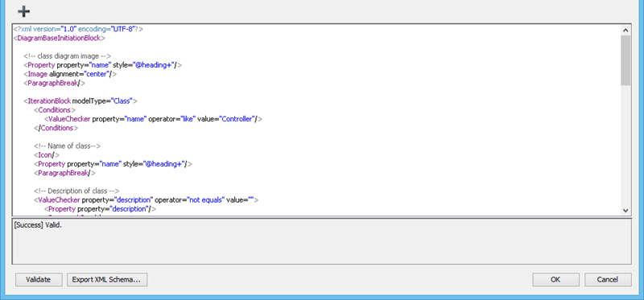Click the Icon tag line
Screen dimensions: 644x300
[x=47, y=154]
